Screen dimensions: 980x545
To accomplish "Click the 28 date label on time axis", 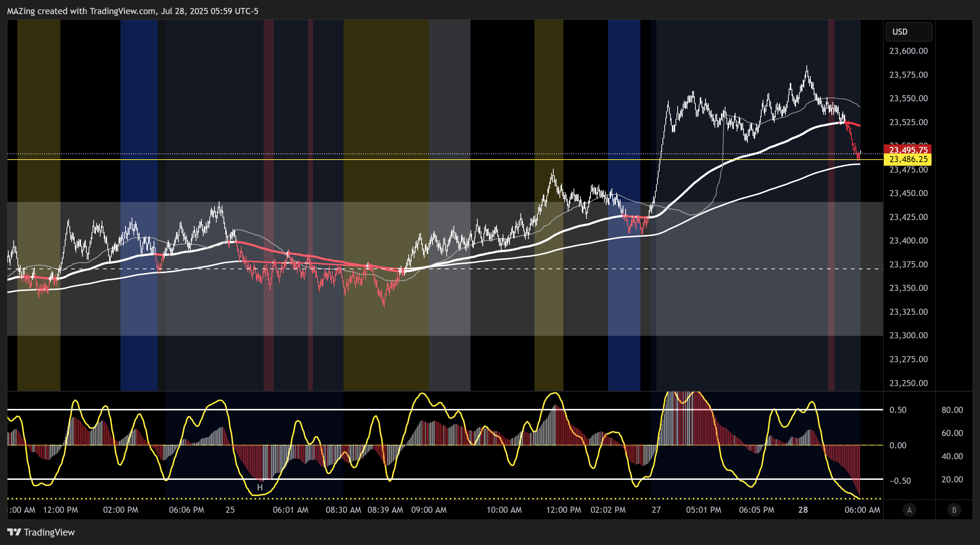I will 803,510.
